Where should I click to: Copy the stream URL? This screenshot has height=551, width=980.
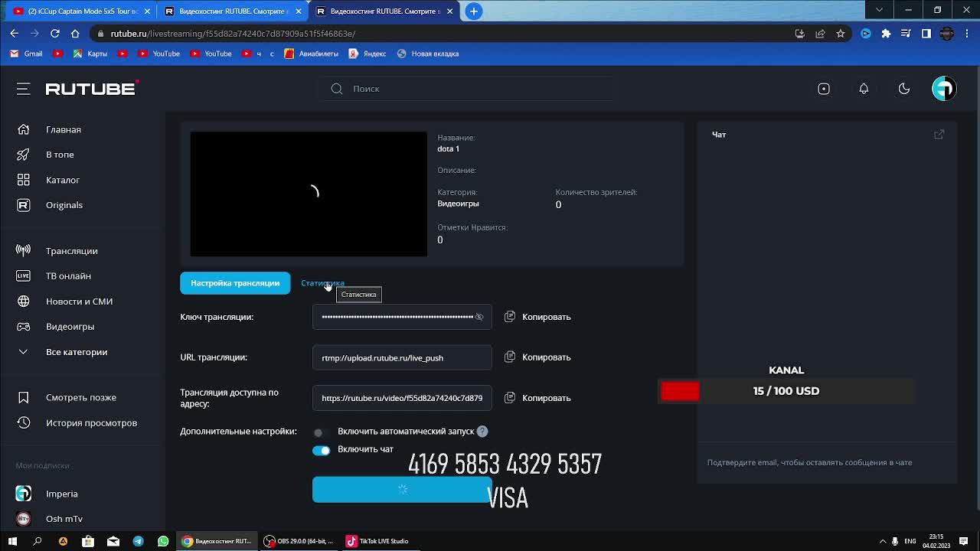(537, 357)
